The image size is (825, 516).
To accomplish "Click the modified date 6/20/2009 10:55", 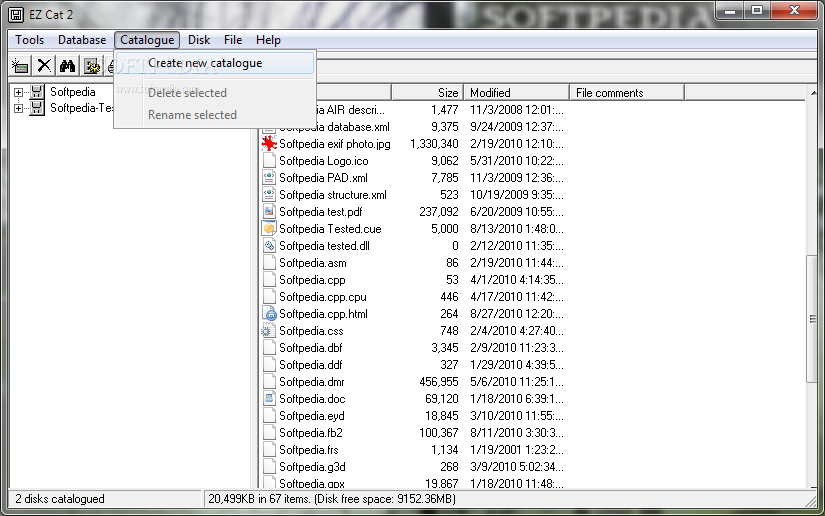I will [x=517, y=212].
